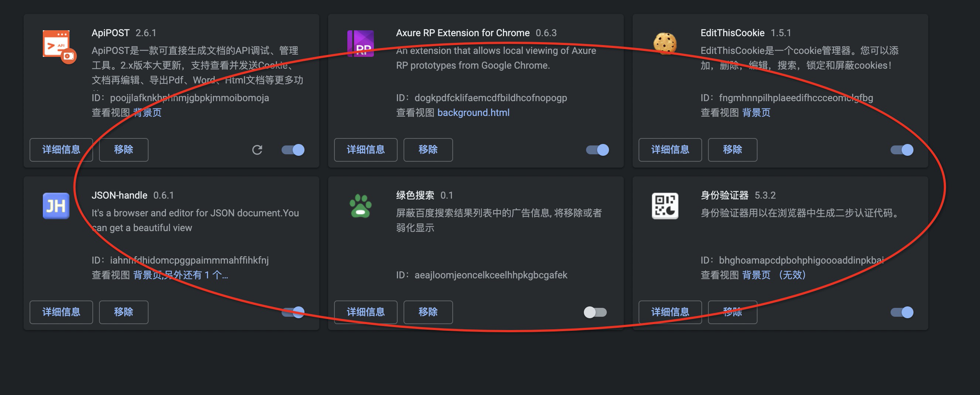Click 移除 for JSON-handle
Screen dimensions: 980x395
[x=124, y=312]
